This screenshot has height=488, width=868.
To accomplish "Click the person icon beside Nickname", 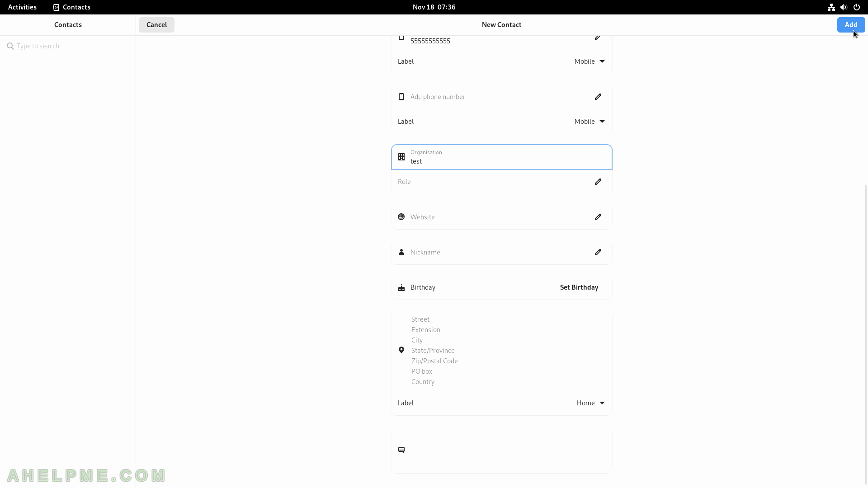I will (401, 252).
